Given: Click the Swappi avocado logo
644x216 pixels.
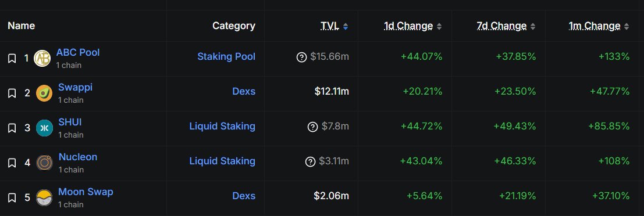Looking at the screenshot, I should [44, 93].
